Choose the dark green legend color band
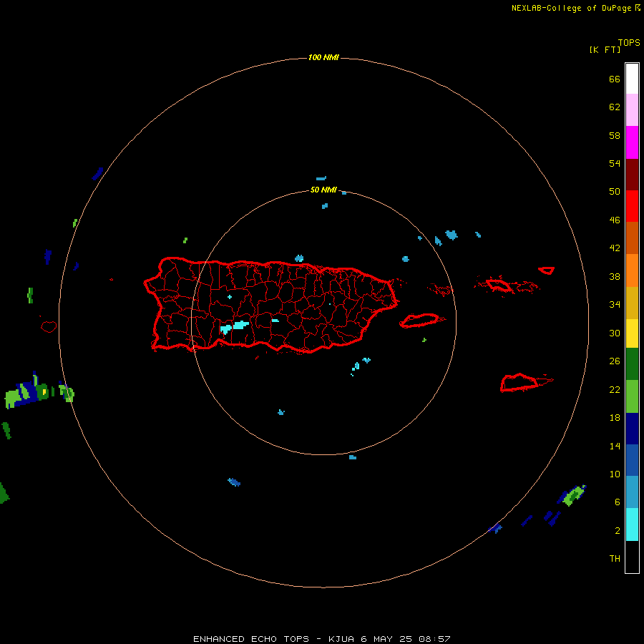644x644 pixels. point(632,364)
